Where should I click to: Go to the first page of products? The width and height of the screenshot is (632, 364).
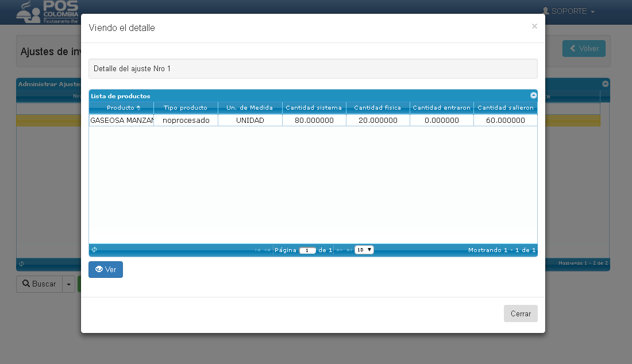[257, 250]
